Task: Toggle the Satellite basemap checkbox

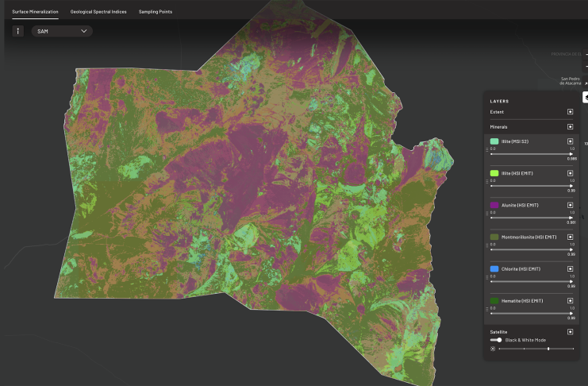Action: click(570, 331)
